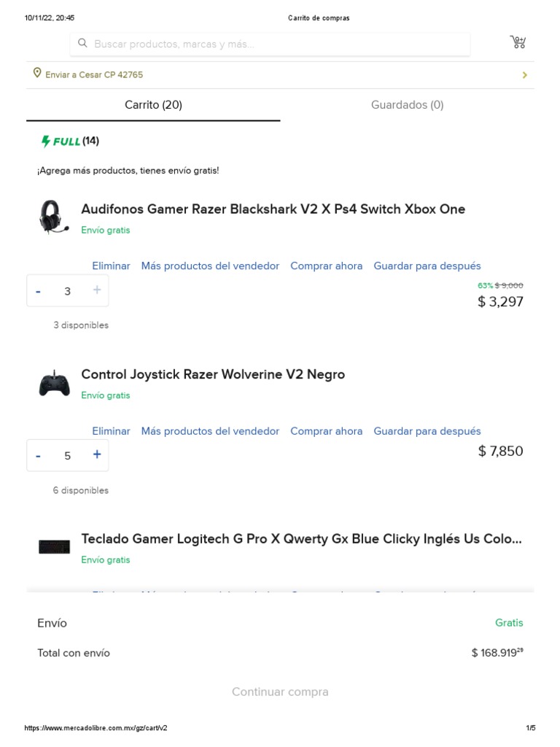Click Eliminar for the Razer Blackshark headset
This screenshot has width=560, height=747.
(111, 266)
